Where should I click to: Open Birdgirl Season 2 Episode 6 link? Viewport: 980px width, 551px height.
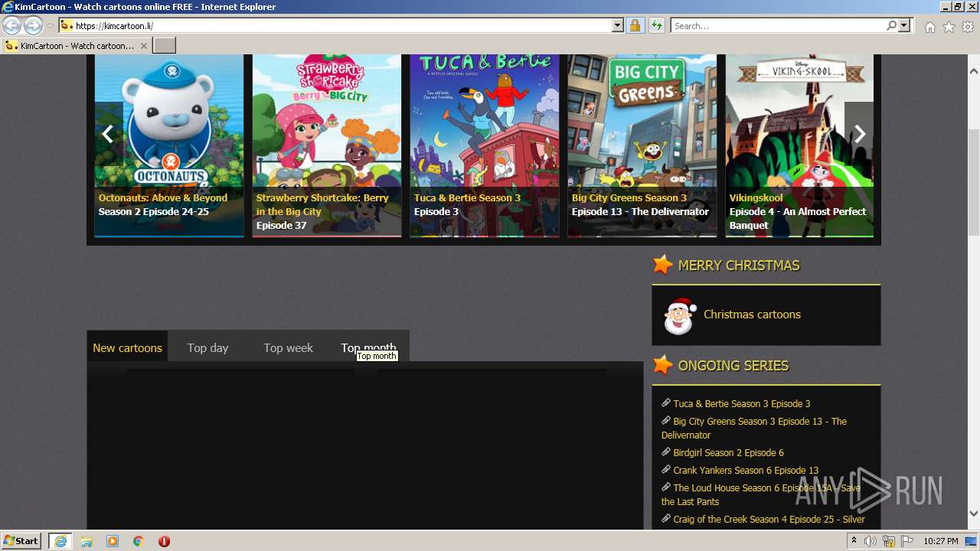click(728, 453)
